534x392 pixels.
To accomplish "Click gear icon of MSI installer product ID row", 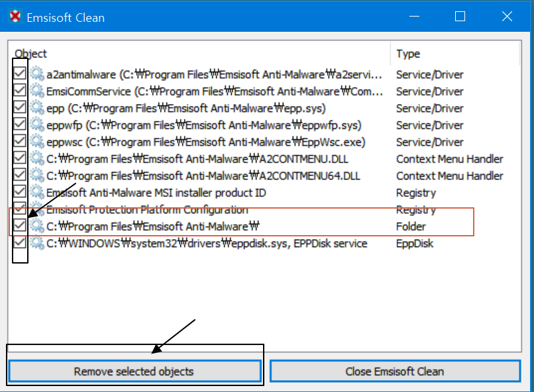I will pyautogui.click(x=37, y=192).
